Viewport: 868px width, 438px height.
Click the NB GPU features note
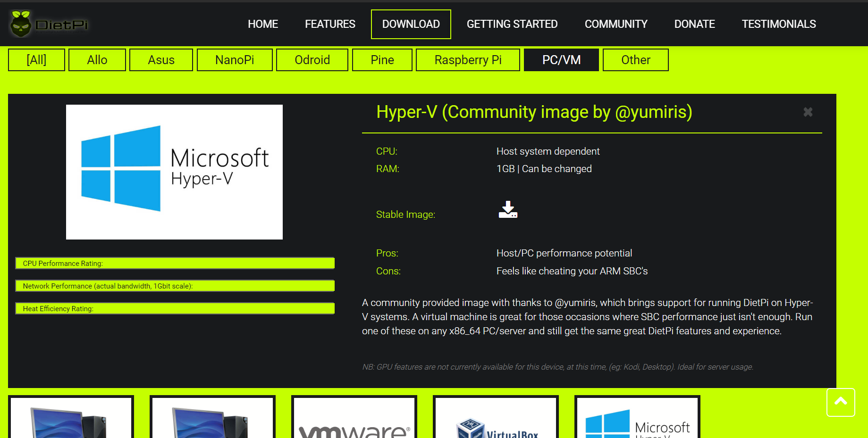(x=558, y=367)
